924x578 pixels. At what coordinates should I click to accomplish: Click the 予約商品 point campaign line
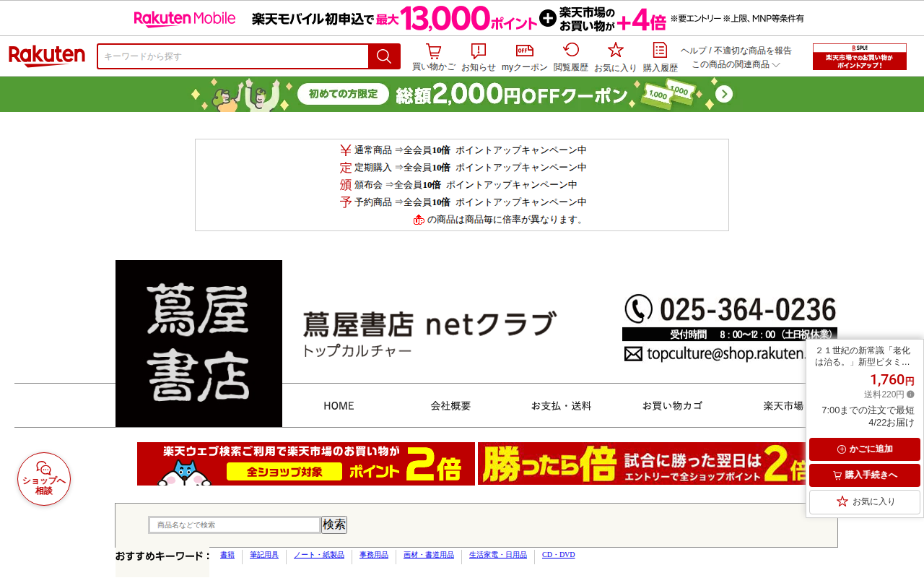[x=463, y=202]
